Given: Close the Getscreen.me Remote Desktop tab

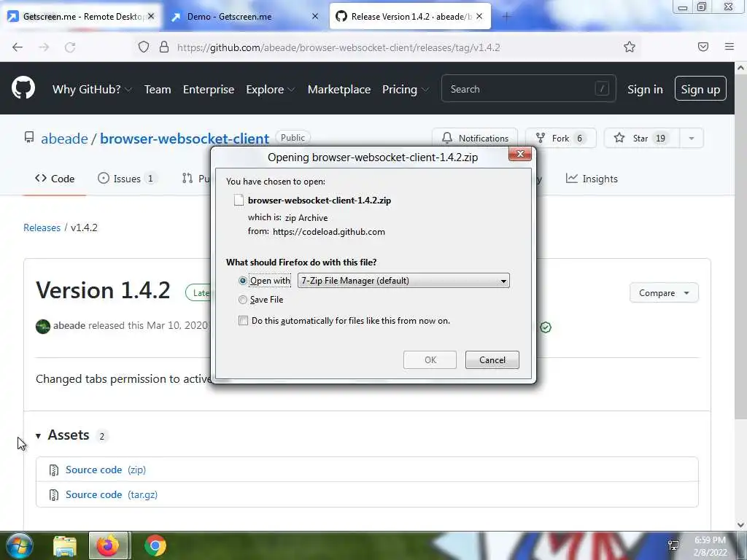Looking at the screenshot, I should pyautogui.click(x=151, y=16).
